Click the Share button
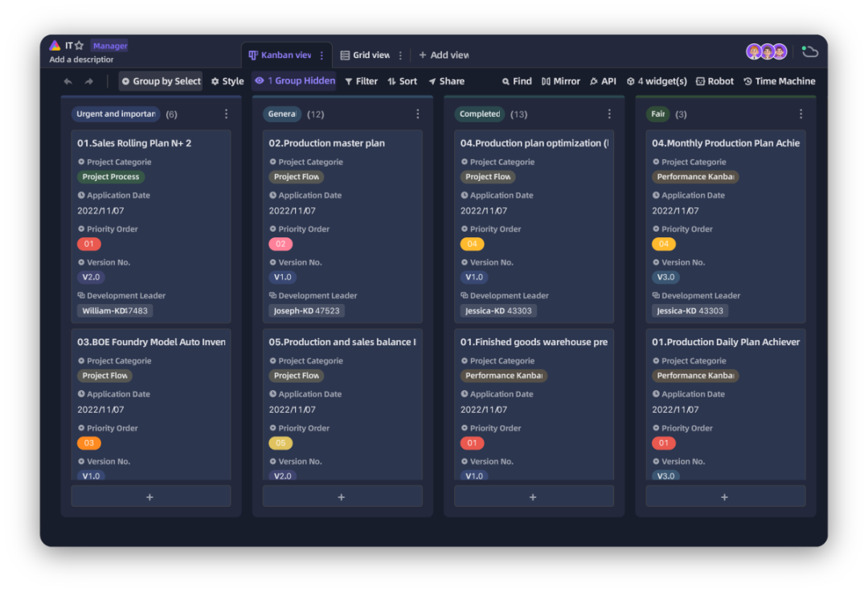Screen dimensions: 868x592 [446, 81]
